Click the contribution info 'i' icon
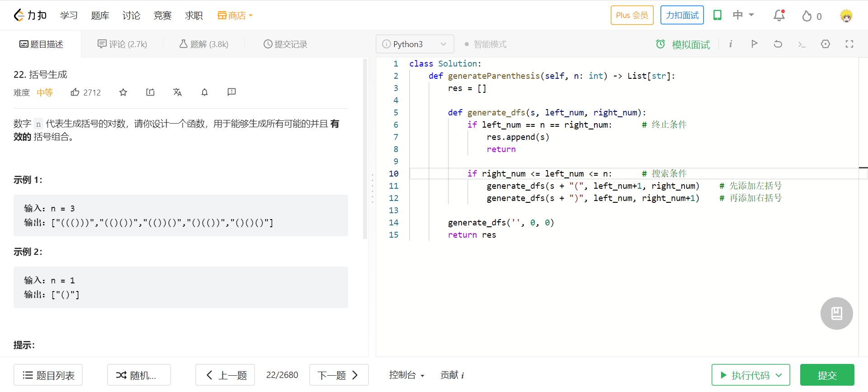 click(x=462, y=375)
